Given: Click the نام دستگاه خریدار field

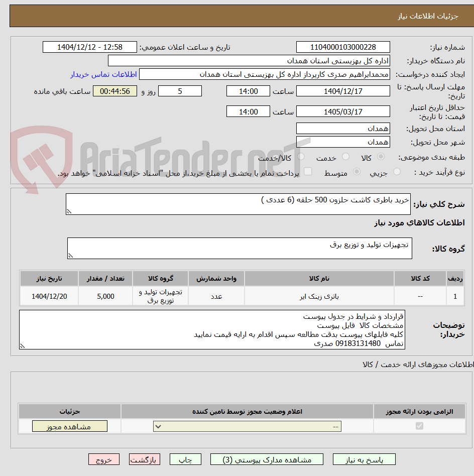Looking at the screenshot, I should (x=249, y=61).
